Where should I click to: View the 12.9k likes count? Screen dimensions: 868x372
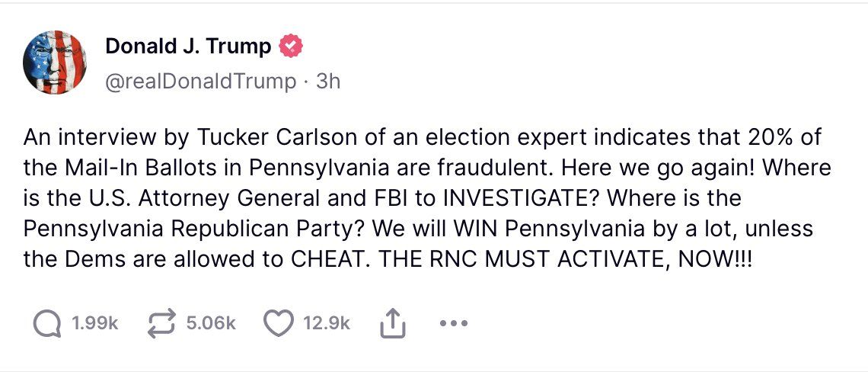tap(327, 324)
